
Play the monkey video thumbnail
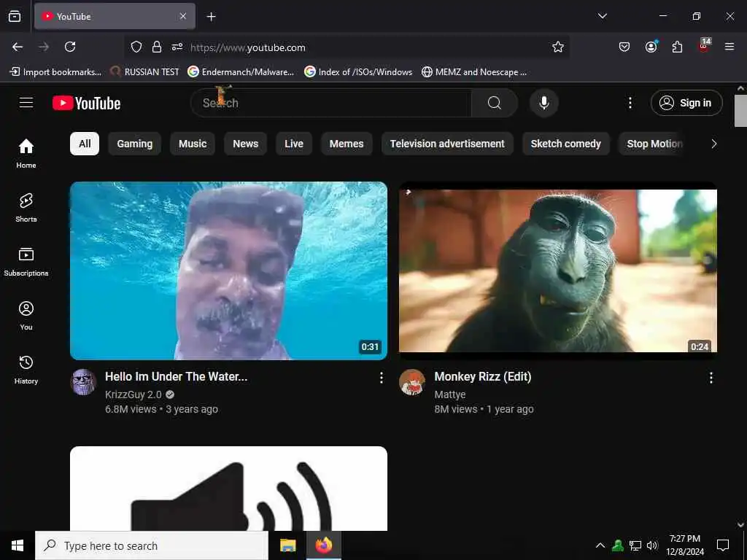point(558,271)
